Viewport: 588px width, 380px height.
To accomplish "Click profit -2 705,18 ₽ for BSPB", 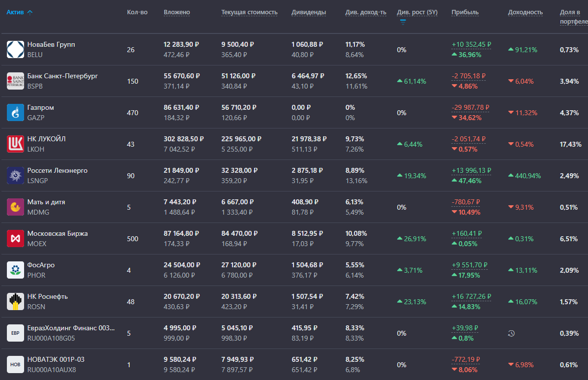I will click(x=469, y=76).
